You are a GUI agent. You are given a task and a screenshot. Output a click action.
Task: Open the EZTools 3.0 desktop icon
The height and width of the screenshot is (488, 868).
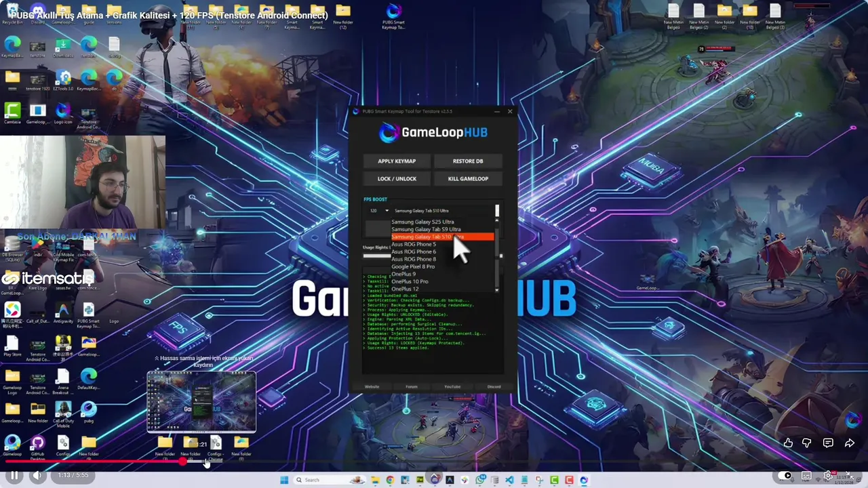[63, 81]
